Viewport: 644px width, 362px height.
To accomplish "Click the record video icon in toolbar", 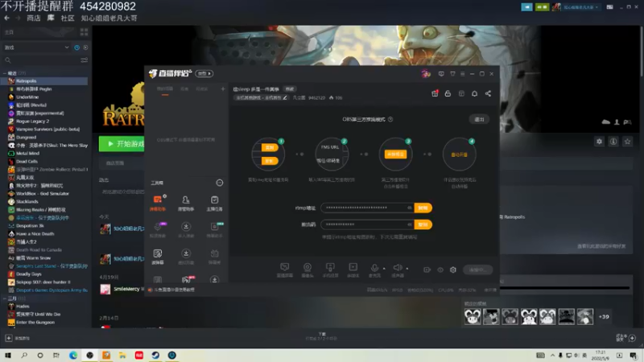I will click(x=427, y=269).
